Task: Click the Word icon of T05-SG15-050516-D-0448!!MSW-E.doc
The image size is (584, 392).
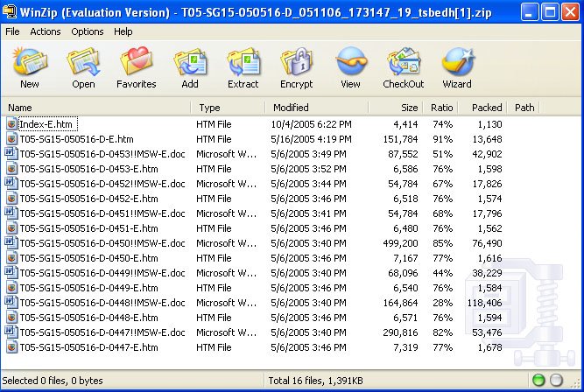Action: (11, 302)
